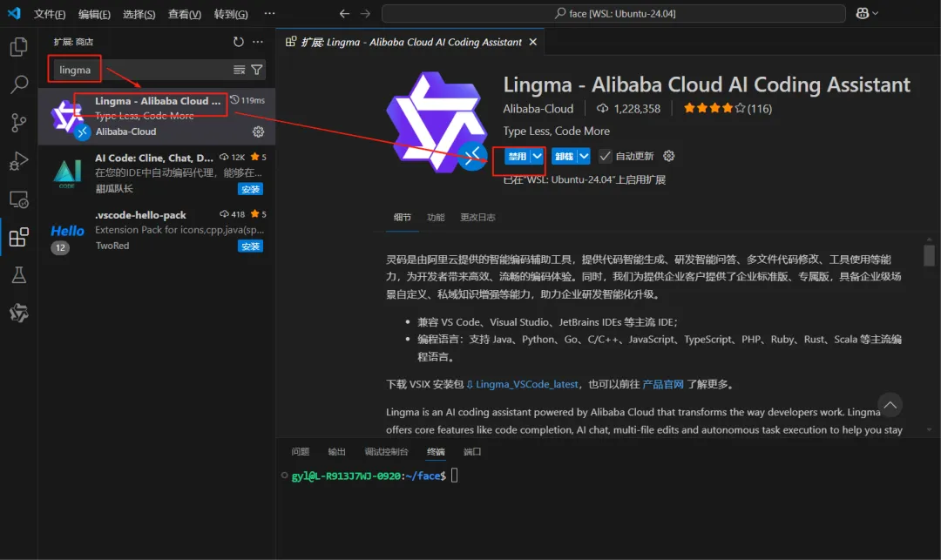Select Lingma - Alibaba Cloud list item
This screenshot has width=941, height=560.
coord(157,117)
